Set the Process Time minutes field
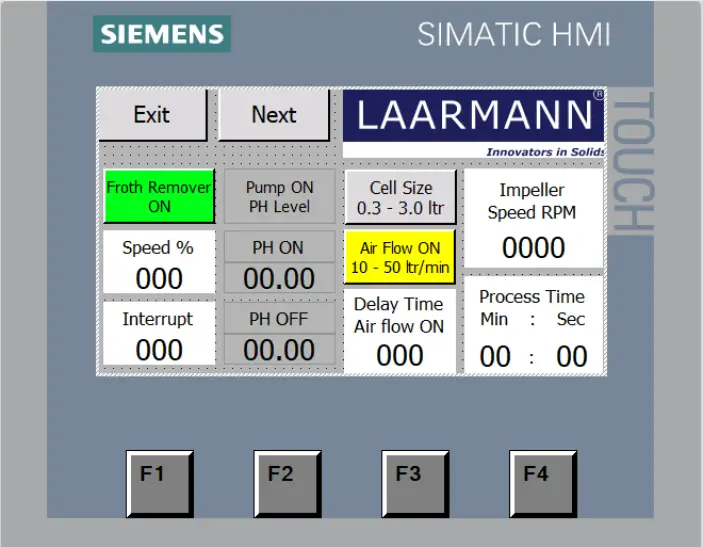Image resolution: width=703 pixels, height=547 pixels. [495, 357]
